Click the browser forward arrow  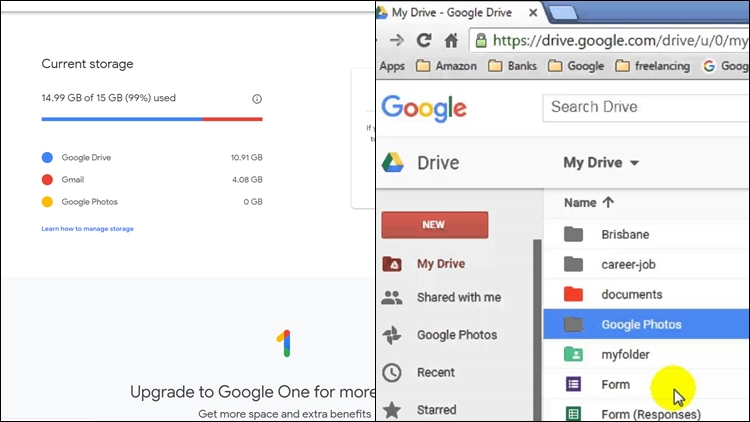click(397, 40)
